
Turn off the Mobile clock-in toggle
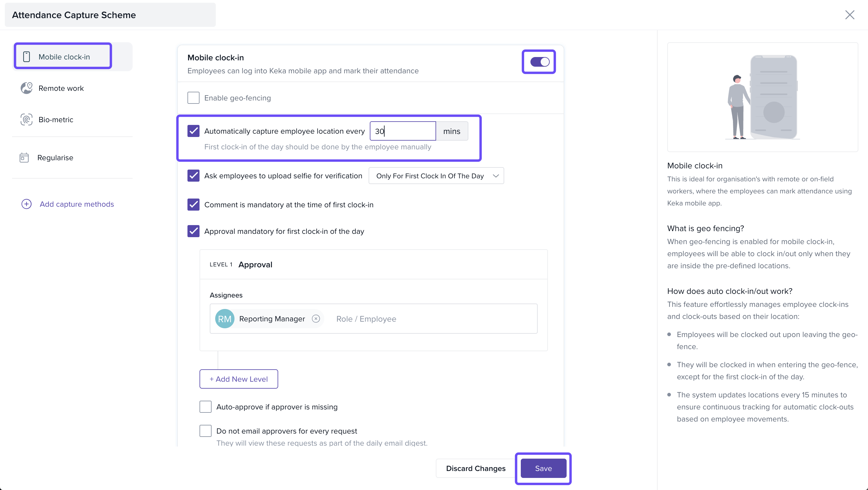pyautogui.click(x=539, y=62)
